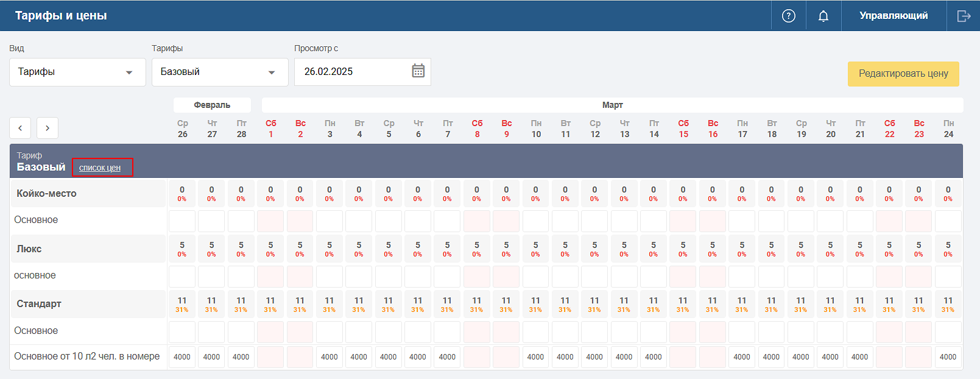Select the Вс 23 date column header
This screenshot has height=379, width=980.
pyautogui.click(x=919, y=129)
